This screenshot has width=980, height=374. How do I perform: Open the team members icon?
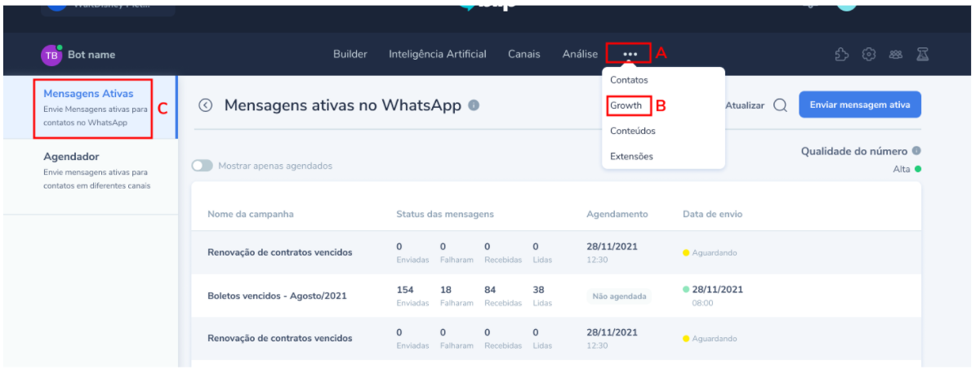click(896, 55)
